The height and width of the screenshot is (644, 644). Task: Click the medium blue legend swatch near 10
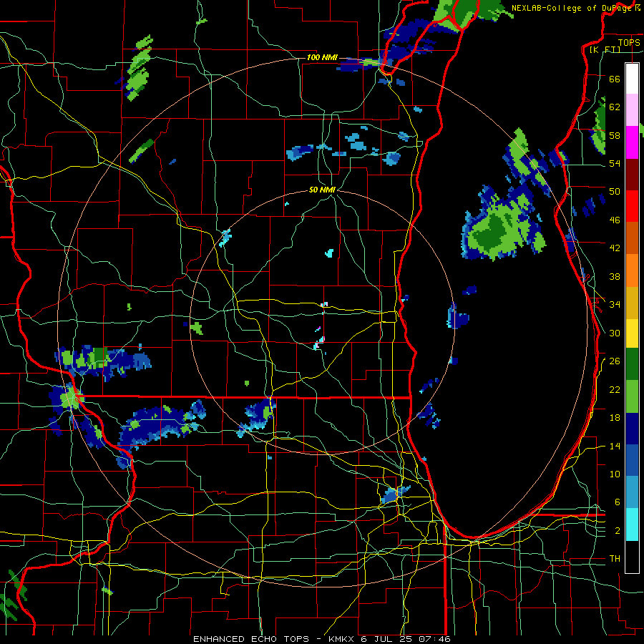click(632, 460)
